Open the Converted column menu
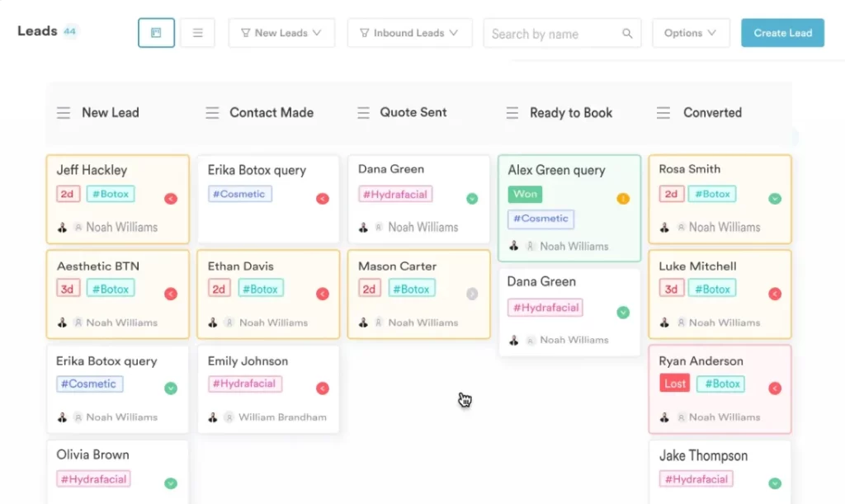 coord(663,112)
